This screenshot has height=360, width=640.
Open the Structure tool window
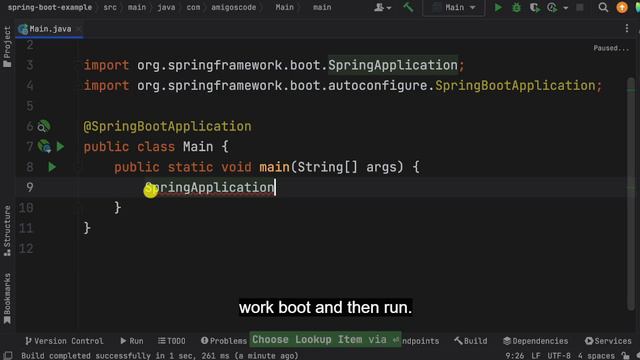click(x=7, y=231)
